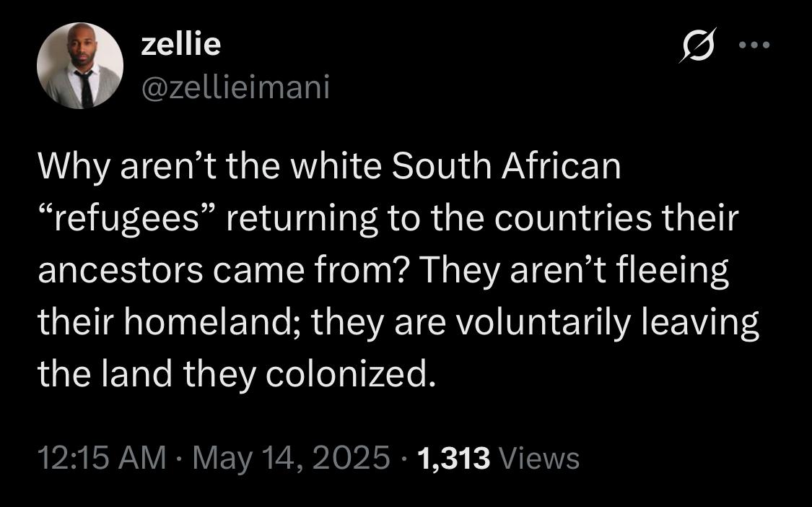Click the words "their homeland;"
Viewport: 812px width, 507px height.
[x=170, y=322]
